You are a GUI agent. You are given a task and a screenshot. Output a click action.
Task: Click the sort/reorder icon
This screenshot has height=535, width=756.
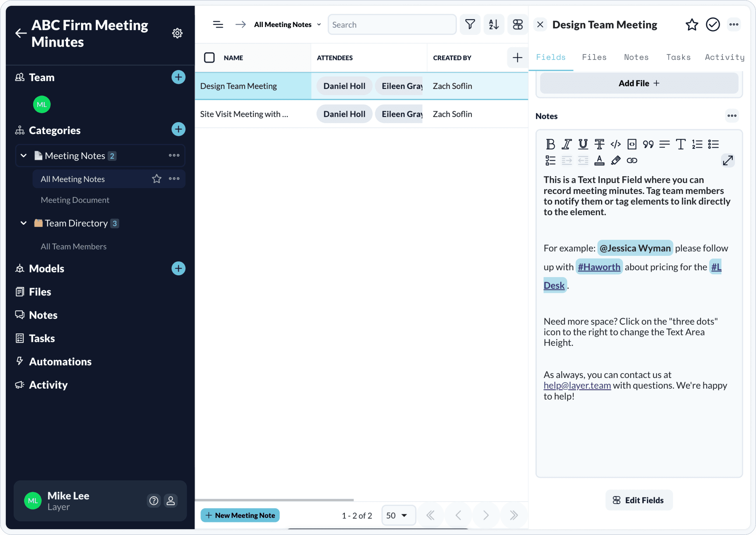click(x=494, y=24)
